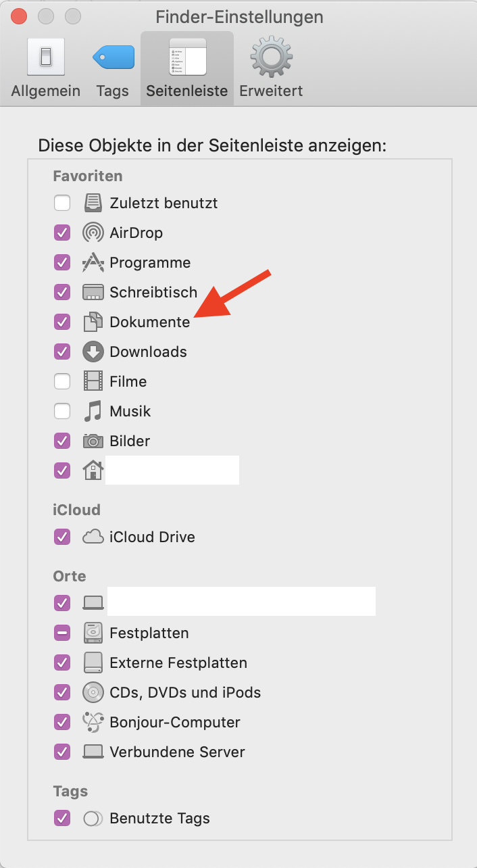Image resolution: width=477 pixels, height=868 pixels.
Task: Click the Schreibtisch desktop icon
Action: coord(93,293)
